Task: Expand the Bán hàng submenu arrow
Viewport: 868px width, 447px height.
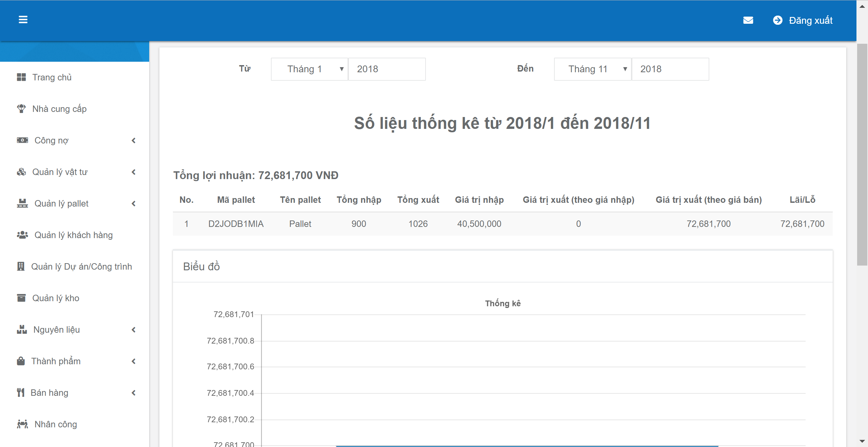Action: pyautogui.click(x=134, y=393)
